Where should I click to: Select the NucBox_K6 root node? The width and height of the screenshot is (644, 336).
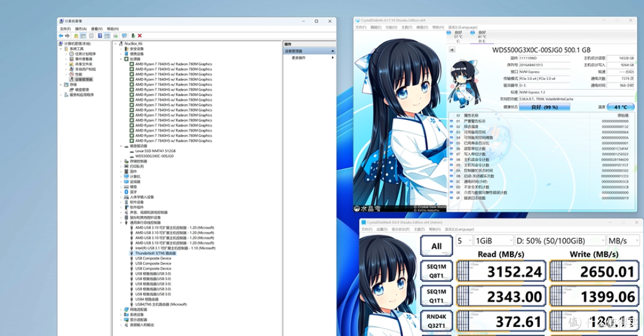point(134,44)
